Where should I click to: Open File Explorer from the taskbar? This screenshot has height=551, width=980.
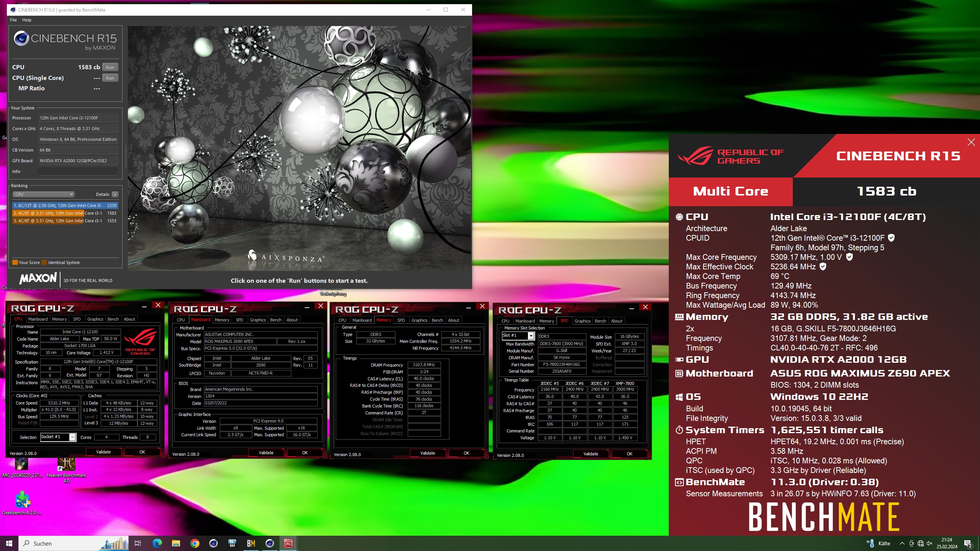[x=176, y=543]
